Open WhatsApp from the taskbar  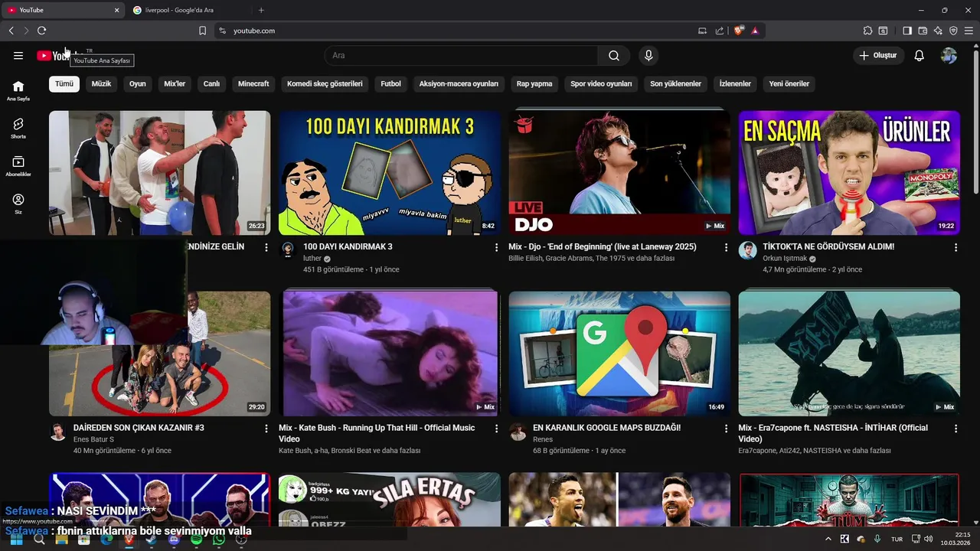coord(219,540)
